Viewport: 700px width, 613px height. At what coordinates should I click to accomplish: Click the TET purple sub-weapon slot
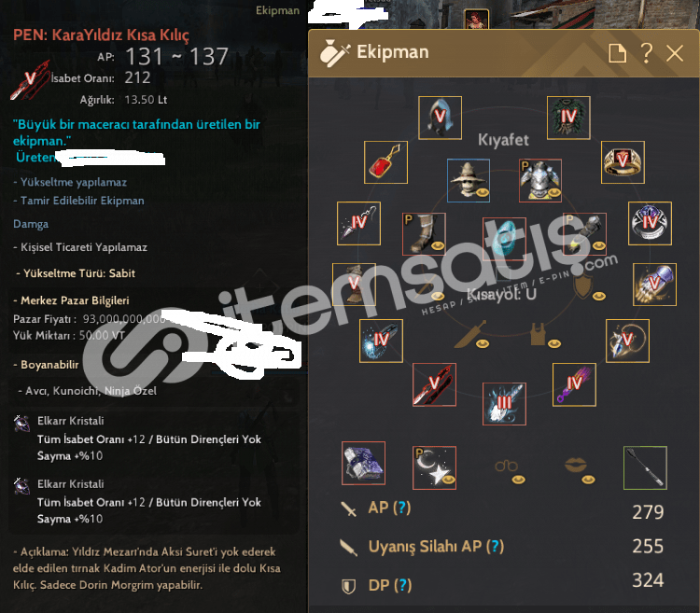(574, 384)
